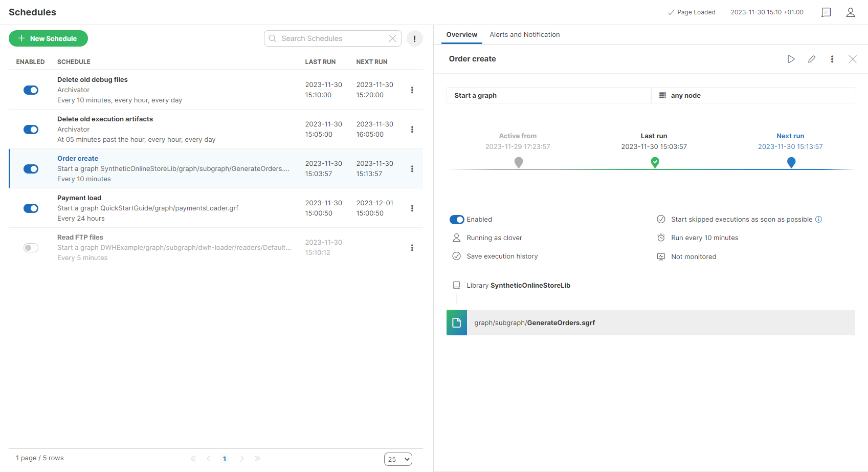Open rows-per-page dropdown showing 25
The width and height of the screenshot is (868, 472).
click(398, 459)
